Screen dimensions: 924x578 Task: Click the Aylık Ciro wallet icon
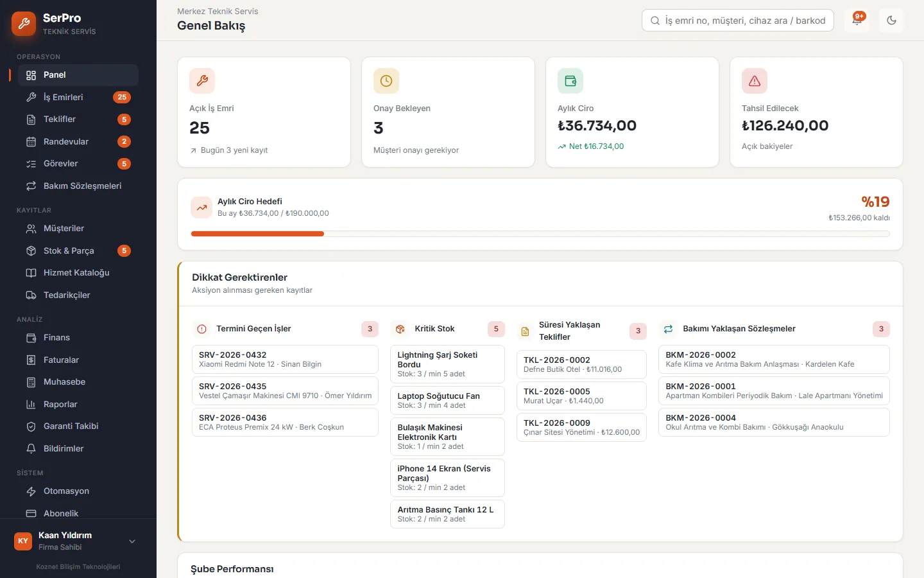click(x=570, y=81)
